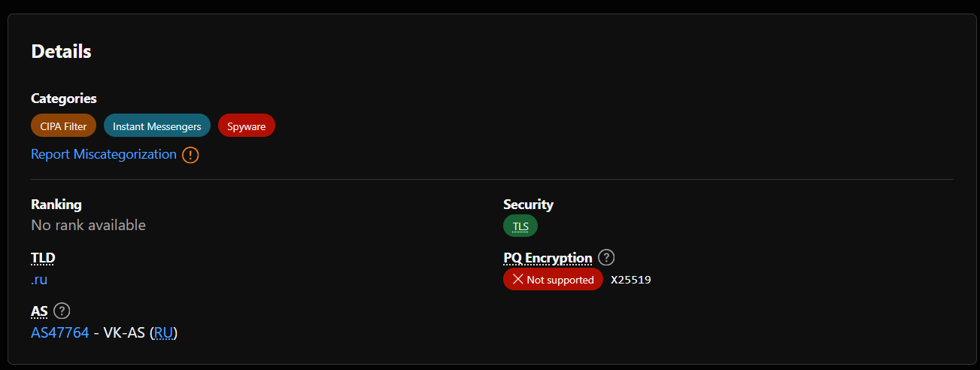
Task: Click the underlined PQ Encryption label
Action: [x=548, y=258]
